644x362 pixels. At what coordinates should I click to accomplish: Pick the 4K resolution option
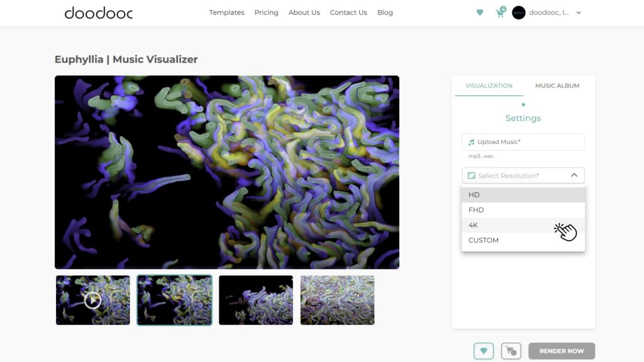[x=474, y=225]
